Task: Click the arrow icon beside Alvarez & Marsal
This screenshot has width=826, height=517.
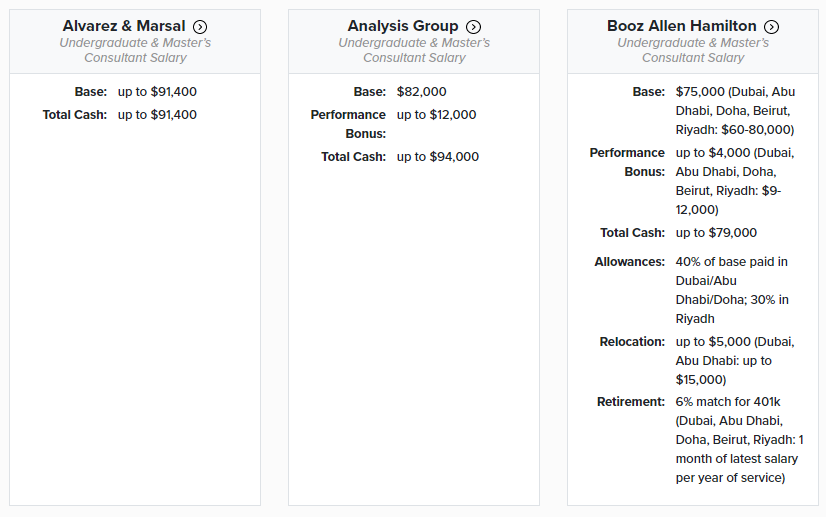Action: [x=200, y=27]
